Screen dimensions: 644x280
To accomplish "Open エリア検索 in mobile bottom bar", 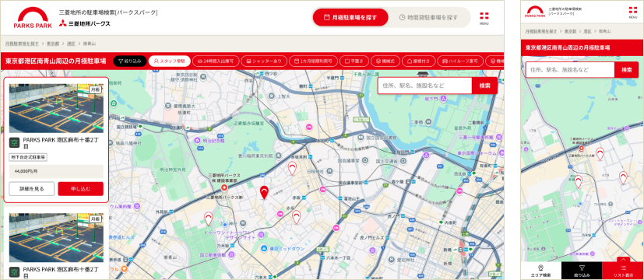I will (541, 271).
